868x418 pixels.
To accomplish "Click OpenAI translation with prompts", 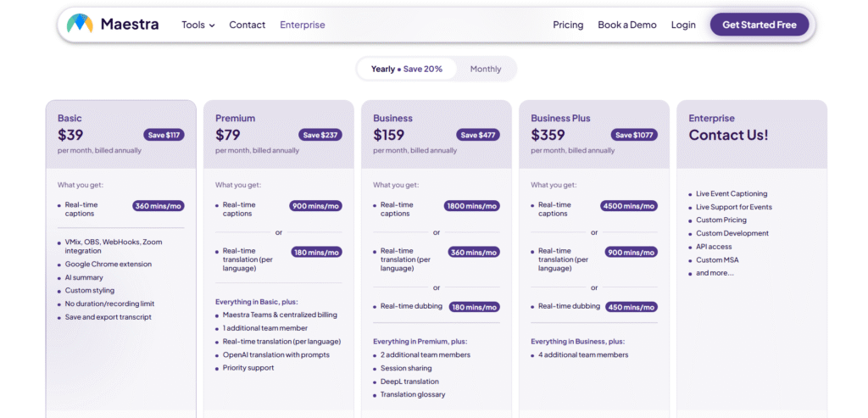I will 275,354.
